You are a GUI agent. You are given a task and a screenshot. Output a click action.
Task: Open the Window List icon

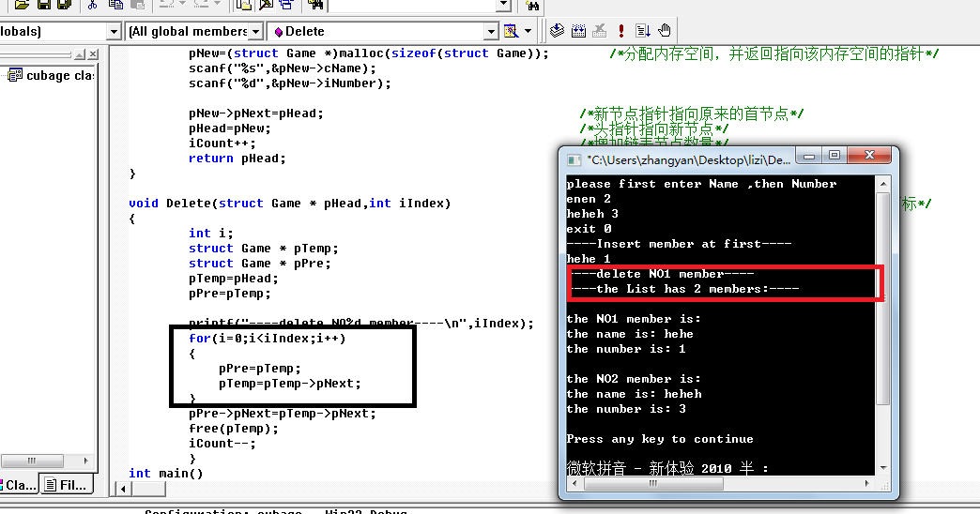coord(286,5)
